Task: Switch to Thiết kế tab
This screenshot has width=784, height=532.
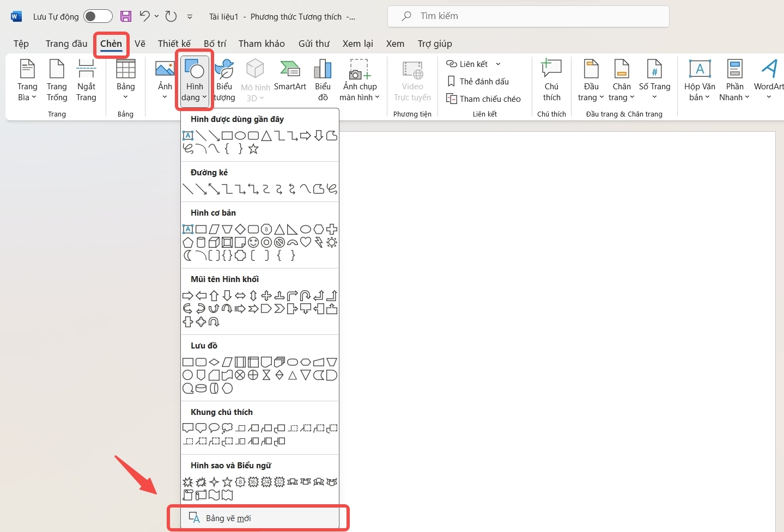Action: pyautogui.click(x=174, y=44)
